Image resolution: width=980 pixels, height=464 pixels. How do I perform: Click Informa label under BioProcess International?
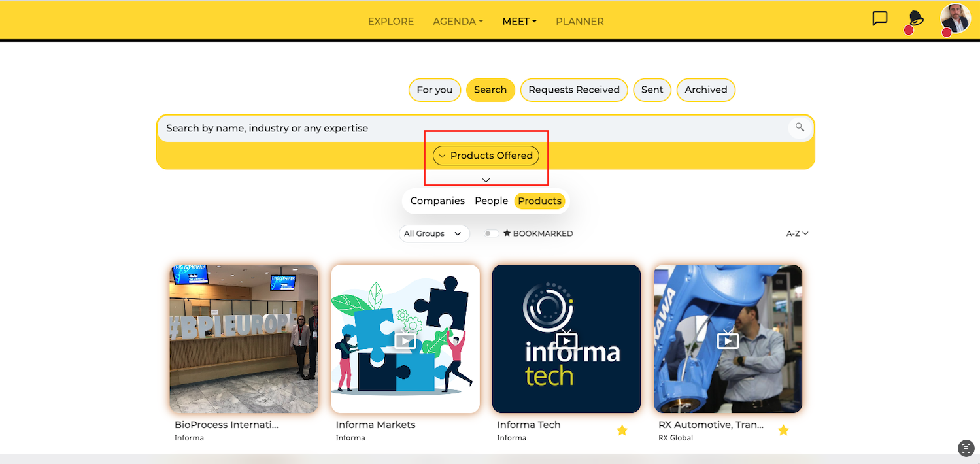click(x=189, y=438)
